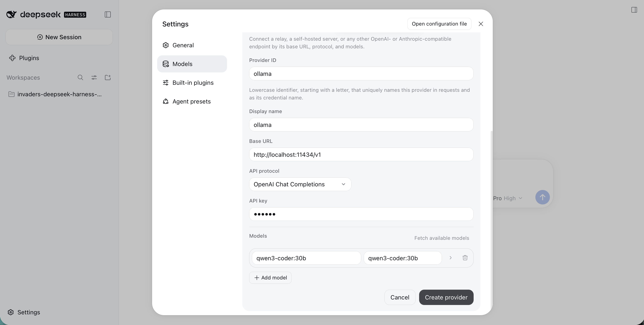This screenshot has height=325, width=644.
Task: Open workspace filter options icon
Action: (94, 78)
